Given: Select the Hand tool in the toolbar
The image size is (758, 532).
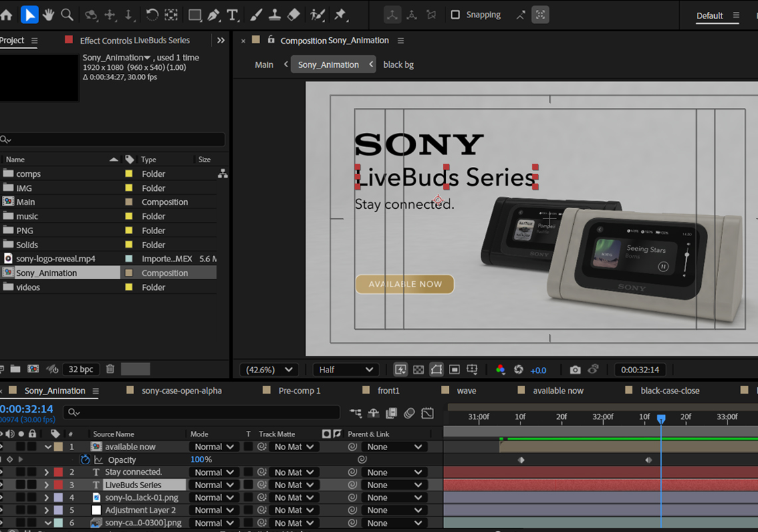Looking at the screenshot, I should (49, 15).
